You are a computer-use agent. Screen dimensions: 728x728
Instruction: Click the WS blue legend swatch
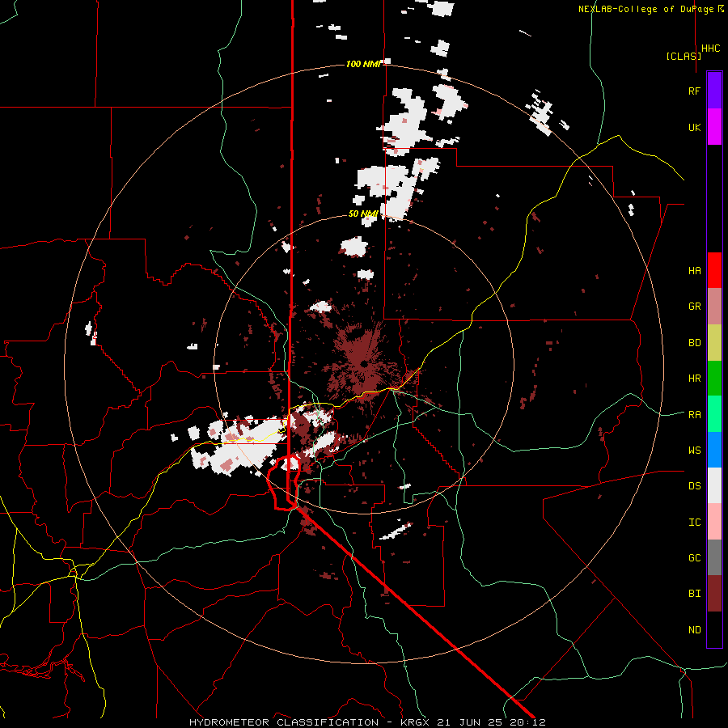(x=714, y=450)
